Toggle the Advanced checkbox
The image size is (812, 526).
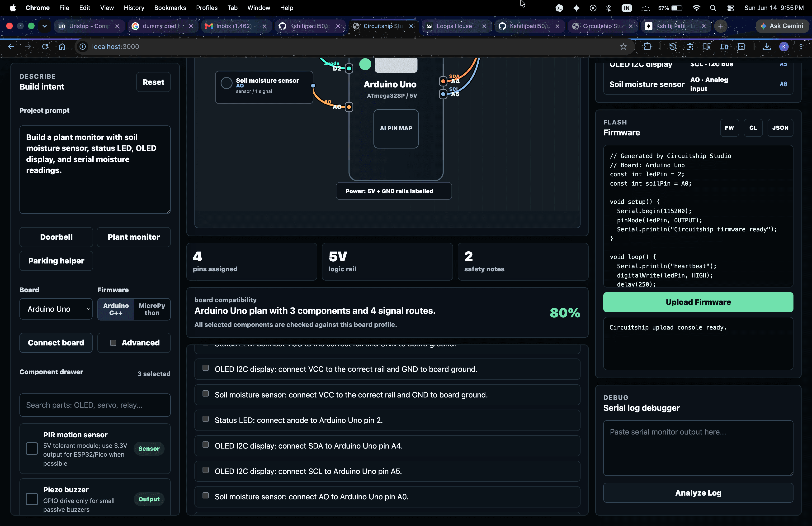click(x=113, y=343)
